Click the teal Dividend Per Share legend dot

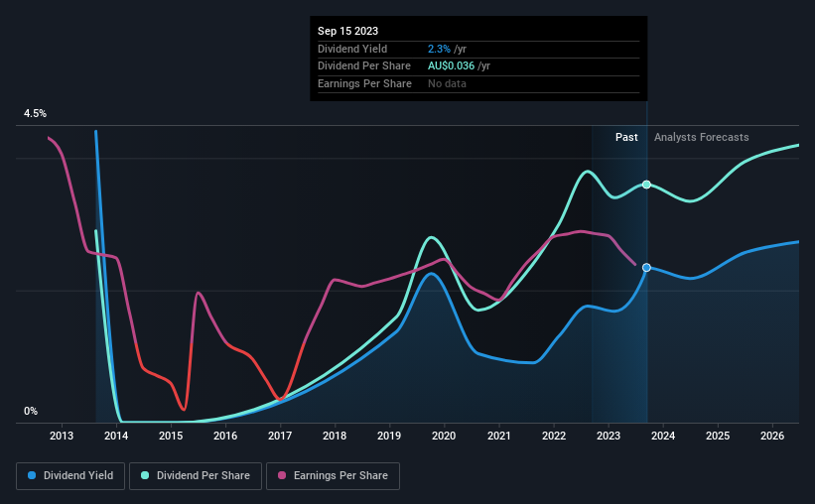tap(145, 475)
